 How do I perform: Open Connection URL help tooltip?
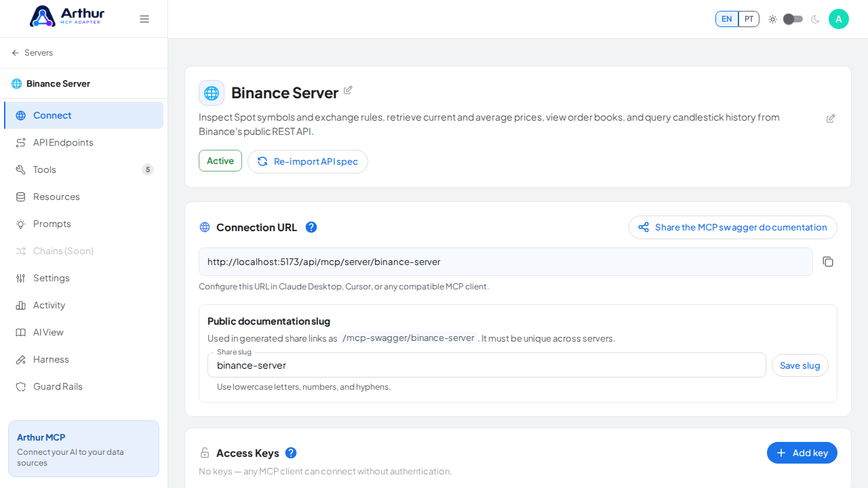(x=311, y=227)
